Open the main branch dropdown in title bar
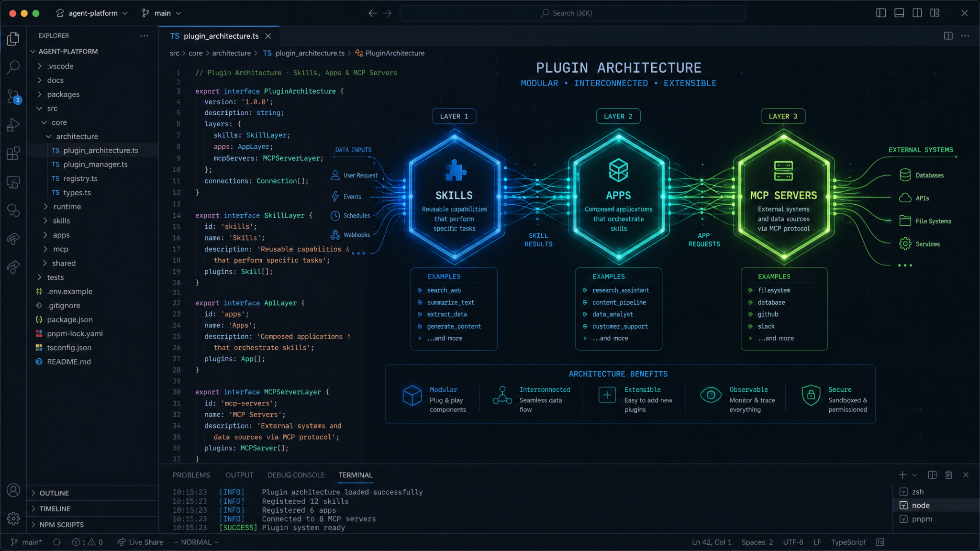 [x=162, y=13]
